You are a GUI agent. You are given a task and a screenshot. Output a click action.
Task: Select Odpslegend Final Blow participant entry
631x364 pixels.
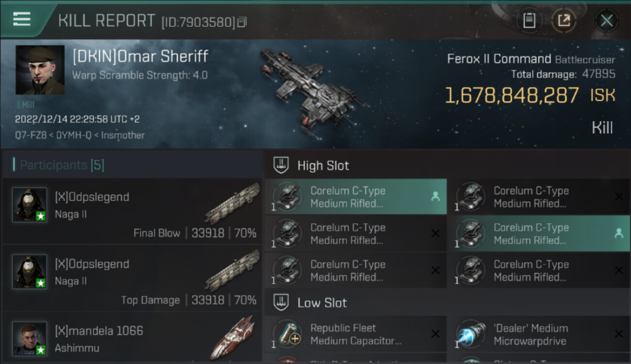(x=132, y=211)
